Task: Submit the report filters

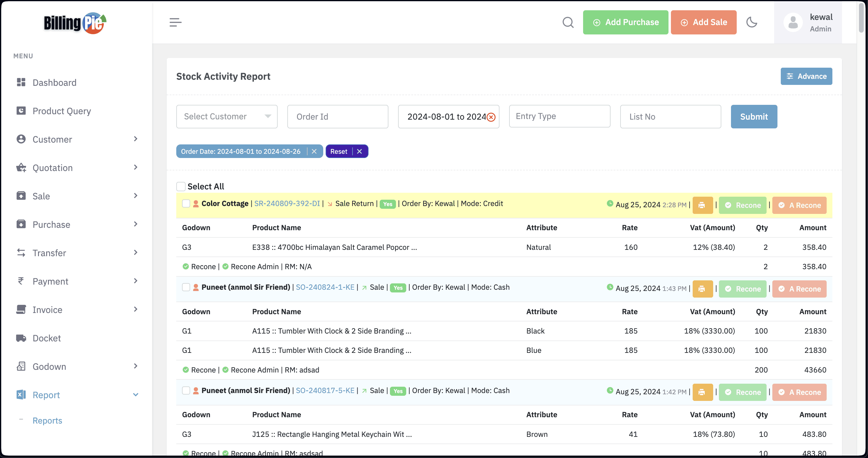Action: (x=754, y=116)
